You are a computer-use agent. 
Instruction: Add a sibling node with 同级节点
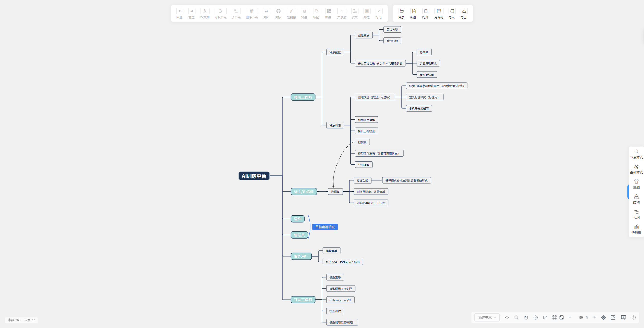tap(221, 11)
